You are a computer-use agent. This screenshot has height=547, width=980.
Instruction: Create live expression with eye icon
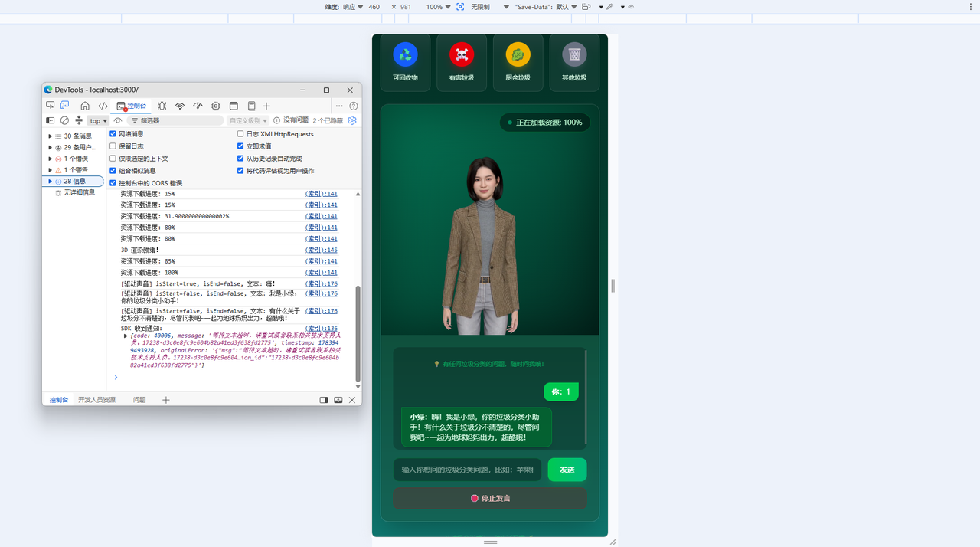pos(118,120)
